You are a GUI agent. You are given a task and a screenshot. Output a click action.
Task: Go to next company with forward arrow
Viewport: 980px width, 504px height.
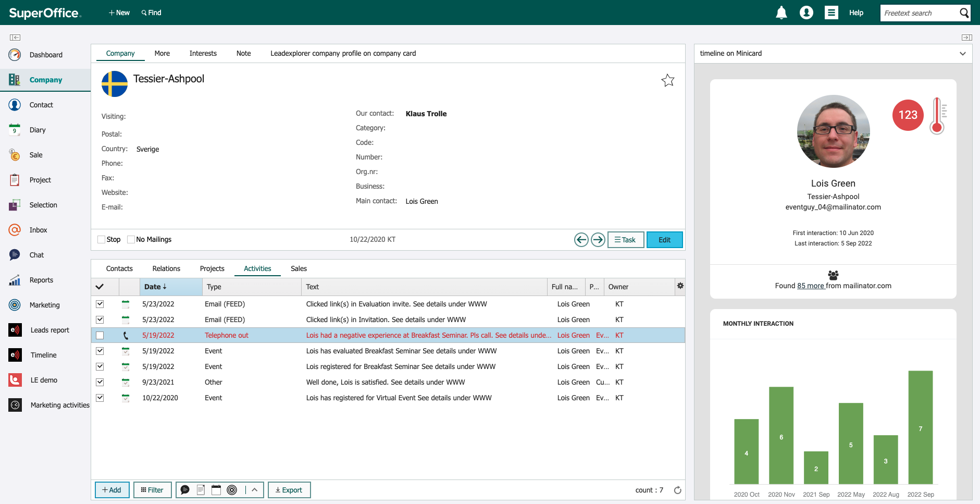point(598,240)
